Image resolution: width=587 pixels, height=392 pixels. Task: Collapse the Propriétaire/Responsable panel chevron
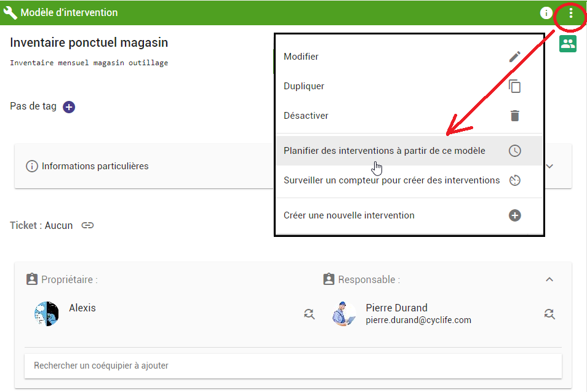tap(549, 279)
